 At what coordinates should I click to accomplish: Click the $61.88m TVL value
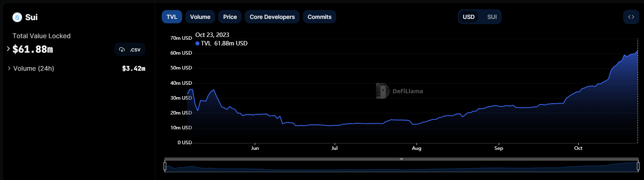[33, 49]
